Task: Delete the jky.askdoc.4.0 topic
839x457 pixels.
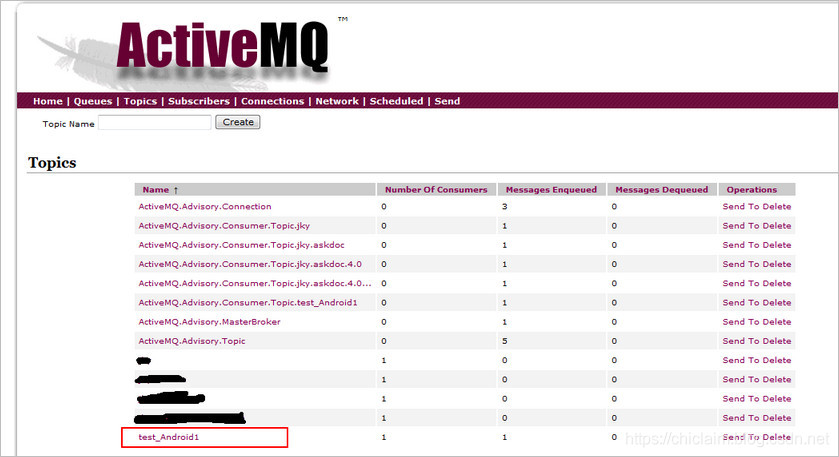Action: click(x=776, y=264)
